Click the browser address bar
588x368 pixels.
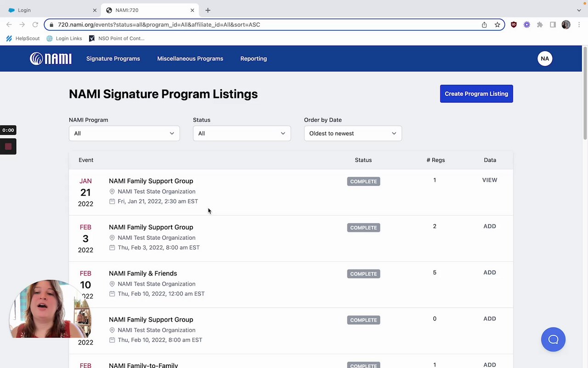coord(266,25)
